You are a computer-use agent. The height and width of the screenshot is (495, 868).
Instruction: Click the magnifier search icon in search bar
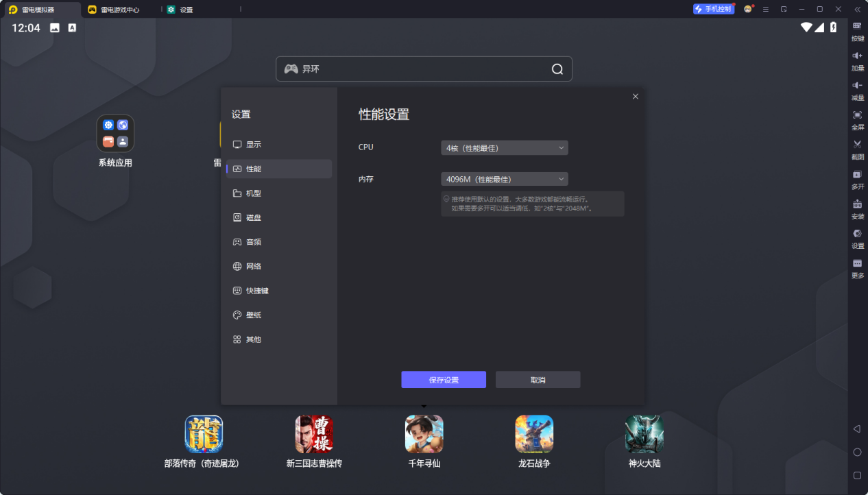coord(557,69)
